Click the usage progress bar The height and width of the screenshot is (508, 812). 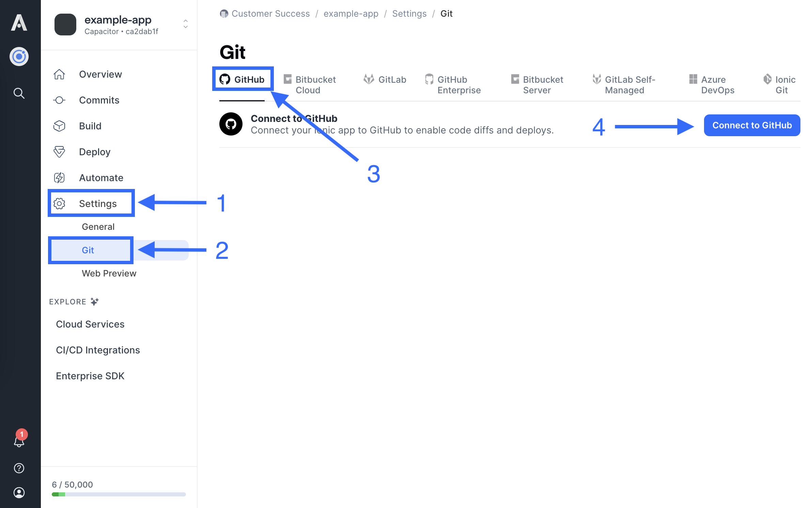119,494
